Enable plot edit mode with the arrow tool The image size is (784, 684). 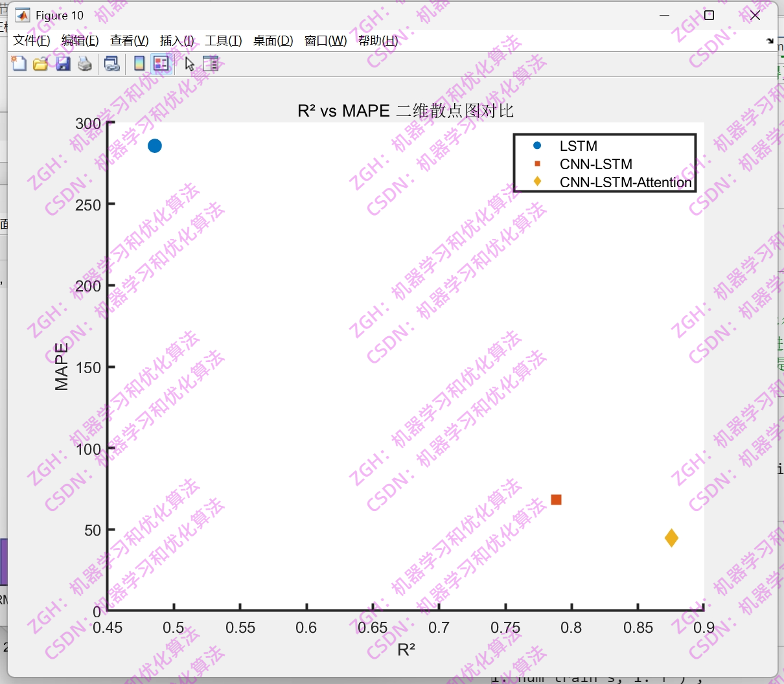tap(190, 63)
